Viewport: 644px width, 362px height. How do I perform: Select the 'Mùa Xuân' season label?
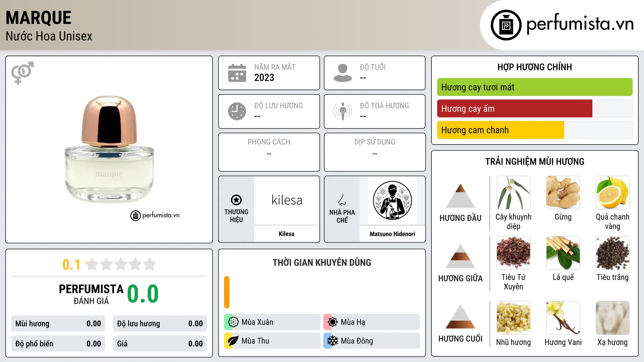coord(257,322)
